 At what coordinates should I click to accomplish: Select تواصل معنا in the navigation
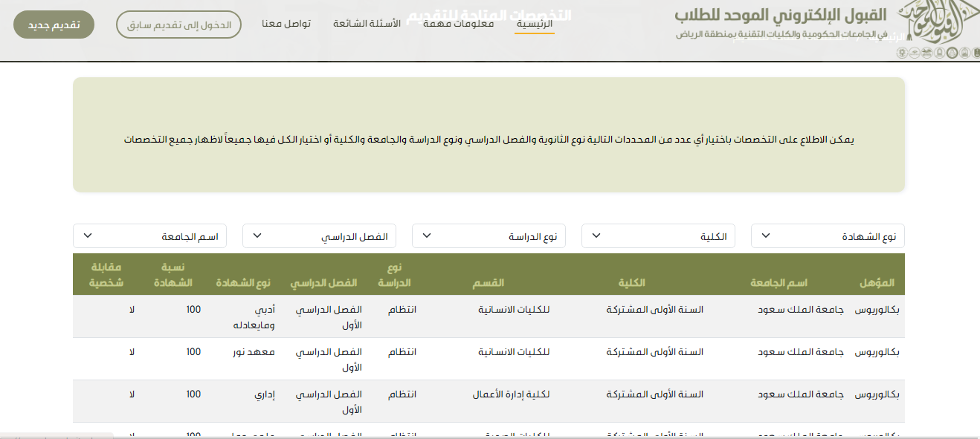coord(286,24)
